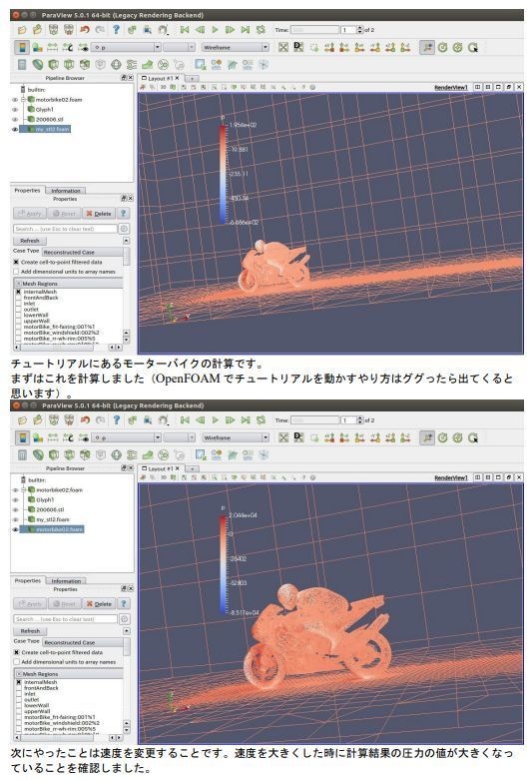The image size is (532, 780).
Task: Open Edit Color Map in second ParaView window
Action: (x=38, y=437)
